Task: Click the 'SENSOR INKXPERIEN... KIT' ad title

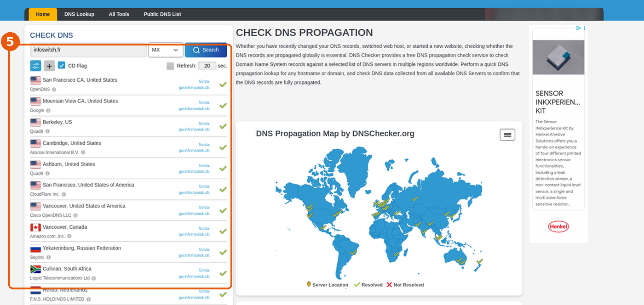Action: [x=558, y=102]
